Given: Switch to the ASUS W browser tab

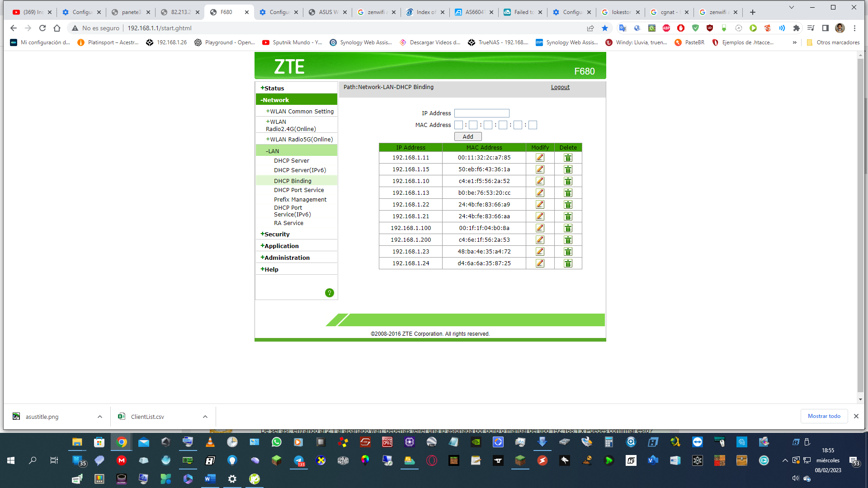Looking at the screenshot, I should coord(328,12).
